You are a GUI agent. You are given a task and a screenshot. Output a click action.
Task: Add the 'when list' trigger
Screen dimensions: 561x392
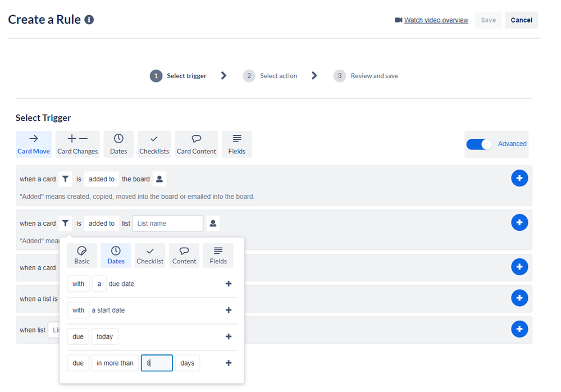(x=519, y=329)
